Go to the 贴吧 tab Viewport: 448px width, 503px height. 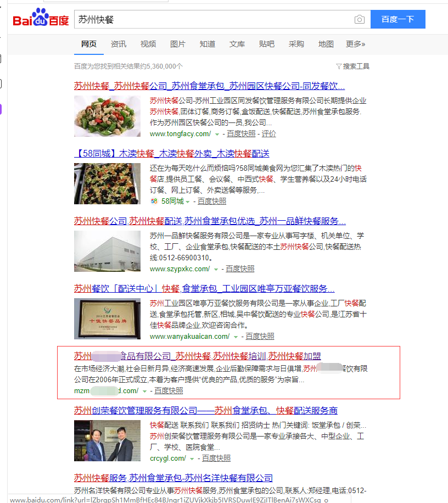click(267, 44)
